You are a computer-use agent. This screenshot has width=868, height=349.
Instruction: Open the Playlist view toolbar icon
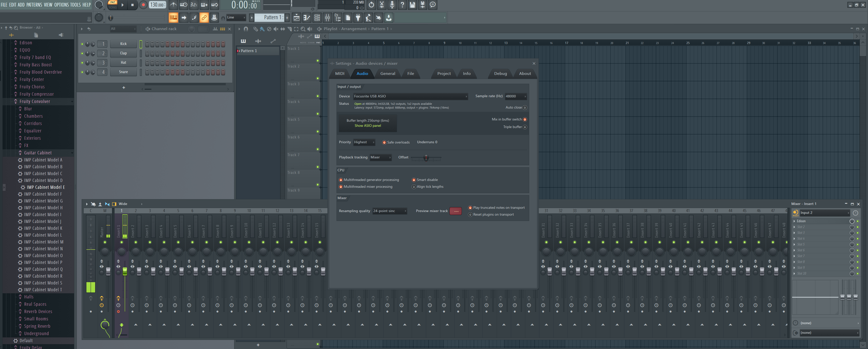(296, 17)
